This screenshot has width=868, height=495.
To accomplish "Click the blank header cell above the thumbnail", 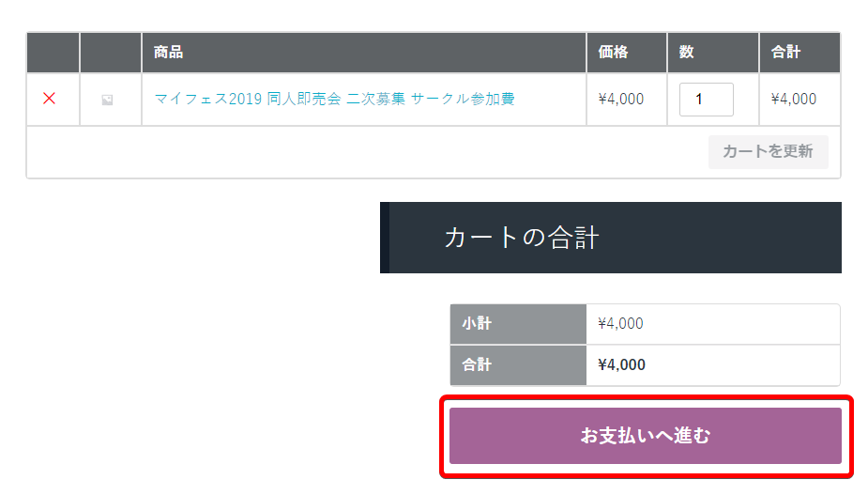I will (x=111, y=53).
